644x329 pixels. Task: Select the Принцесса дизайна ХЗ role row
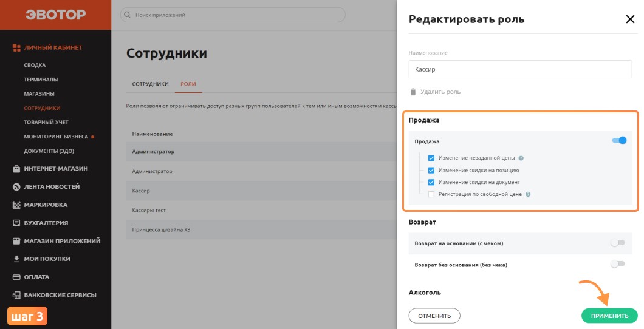261,229
